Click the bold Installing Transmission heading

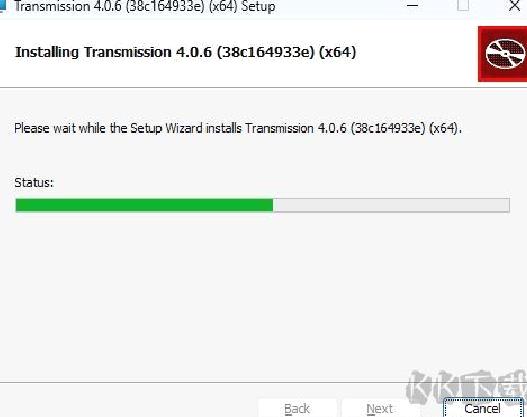[x=185, y=52]
